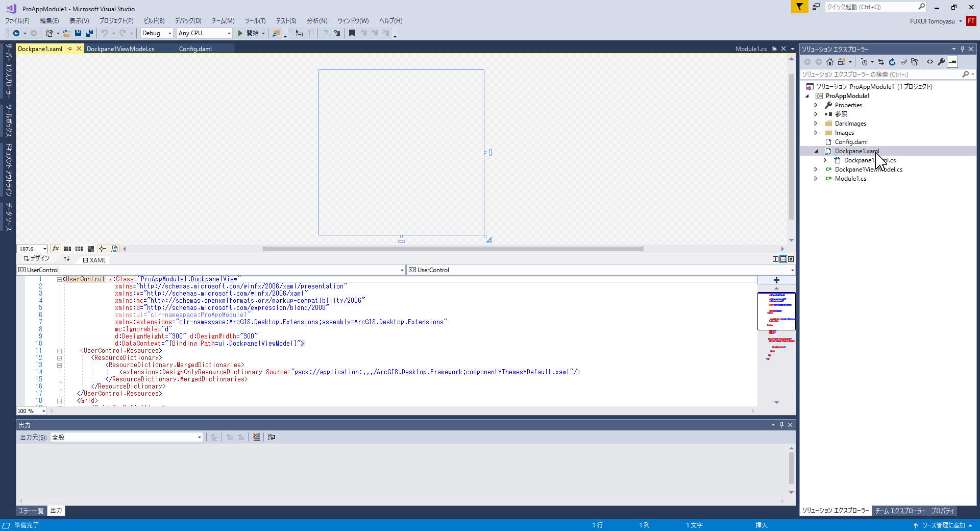Screen dimensions: 980x531
Task: Click the Open File folder icon
Action: [66, 33]
